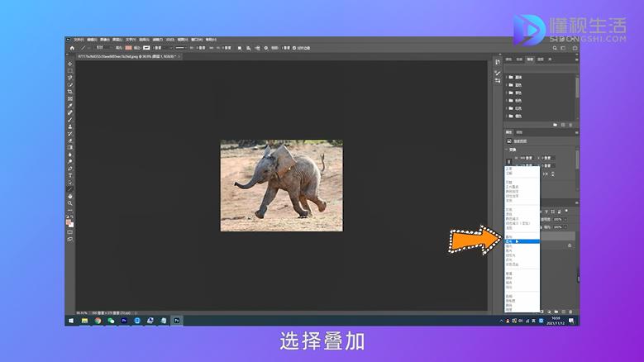Expand the 紫色 gradient folder

click(507, 93)
